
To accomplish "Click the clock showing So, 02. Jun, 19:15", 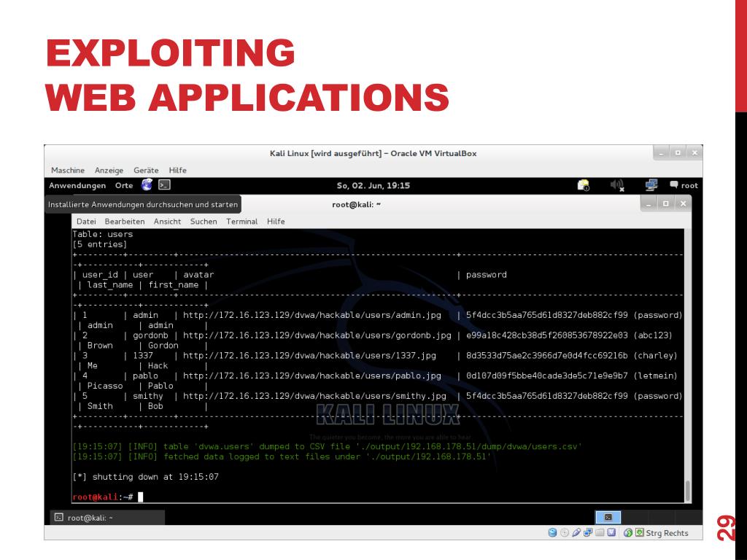I will (x=373, y=185).
